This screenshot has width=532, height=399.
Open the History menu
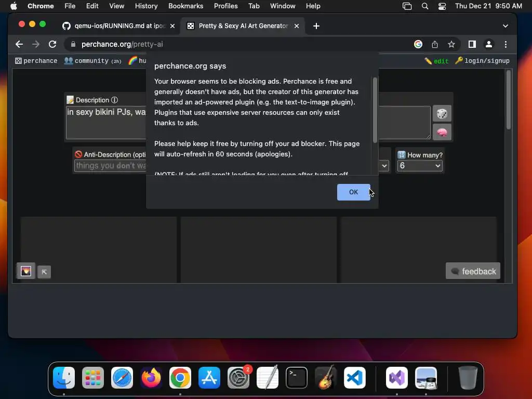coord(146,6)
